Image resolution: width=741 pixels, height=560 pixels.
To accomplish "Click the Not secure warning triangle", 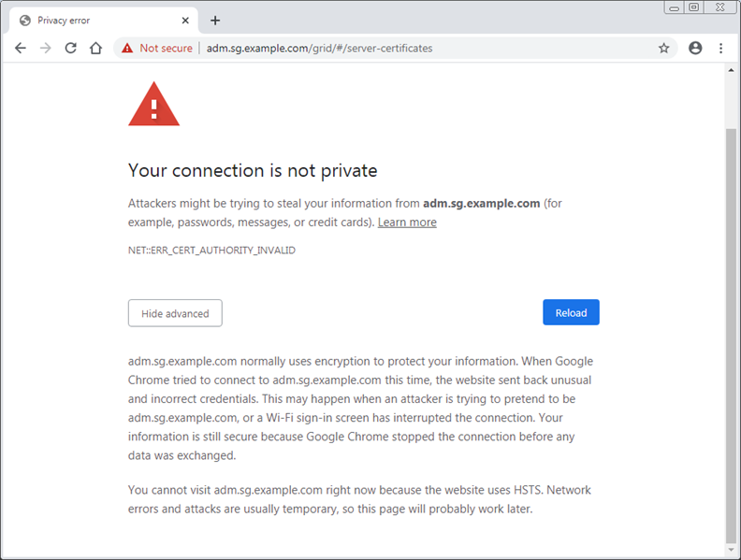I will pyautogui.click(x=126, y=49).
